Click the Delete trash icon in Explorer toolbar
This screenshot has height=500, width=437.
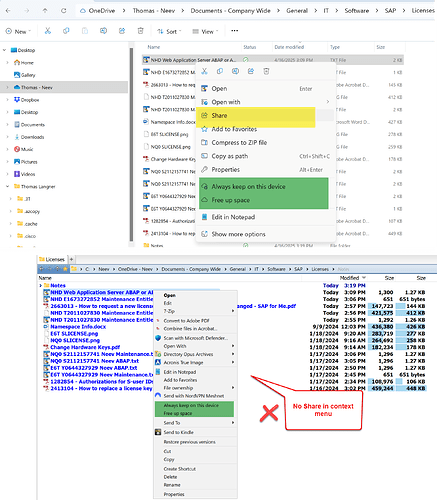click(x=141, y=31)
